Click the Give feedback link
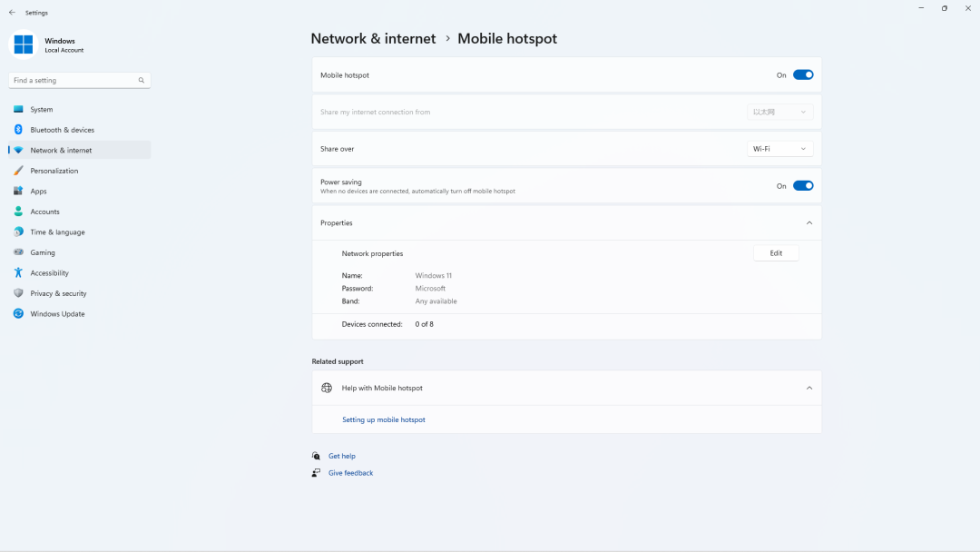This screenshot has width=980, height=552. [350, 473]
